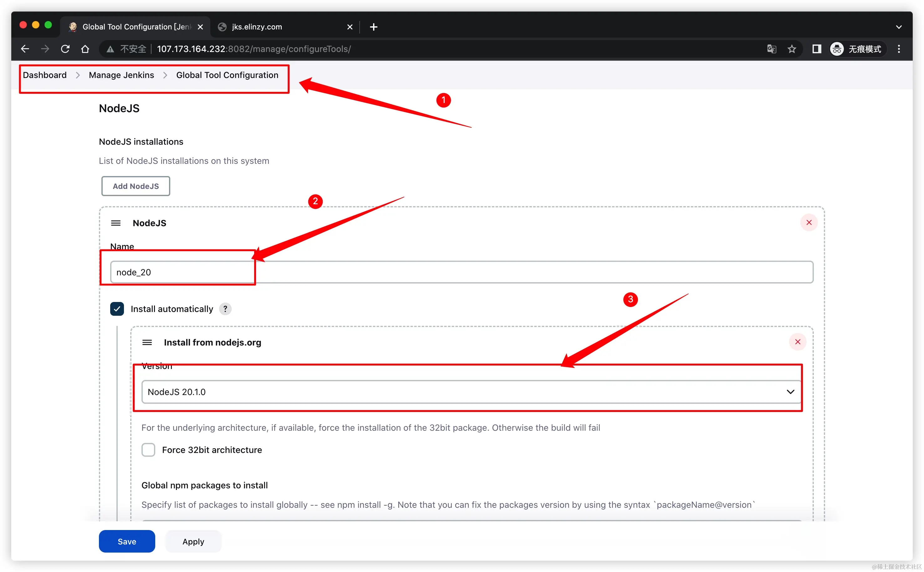This screenshot has height=572, width=924.
Task: Click the NodeJS installations heading
Action: (141, 142)
